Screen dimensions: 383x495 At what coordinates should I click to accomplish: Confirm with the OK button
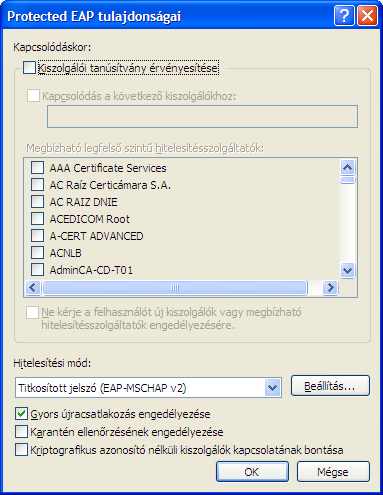pyautogui.click(x=252, y=472)
